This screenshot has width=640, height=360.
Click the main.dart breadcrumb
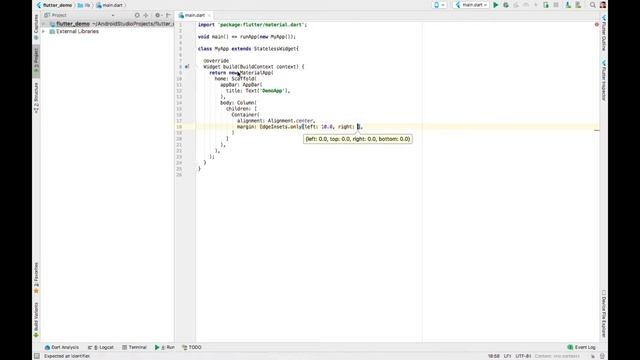point(109,5)
